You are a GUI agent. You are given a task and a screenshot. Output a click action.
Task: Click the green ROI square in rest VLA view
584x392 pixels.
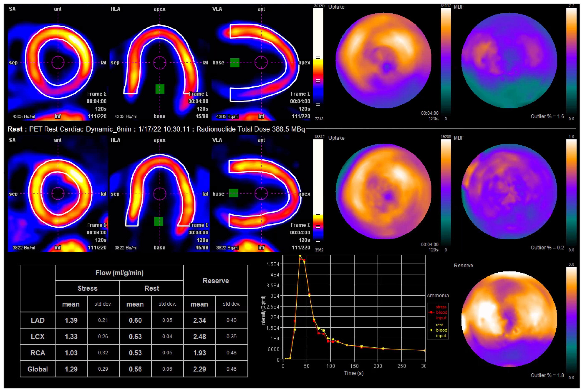(x=233, y=193)
